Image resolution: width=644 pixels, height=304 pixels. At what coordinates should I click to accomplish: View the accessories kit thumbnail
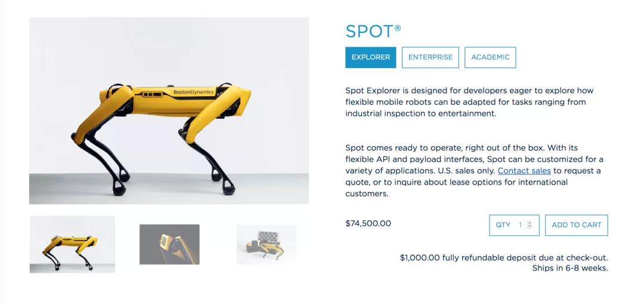(267, 244)
